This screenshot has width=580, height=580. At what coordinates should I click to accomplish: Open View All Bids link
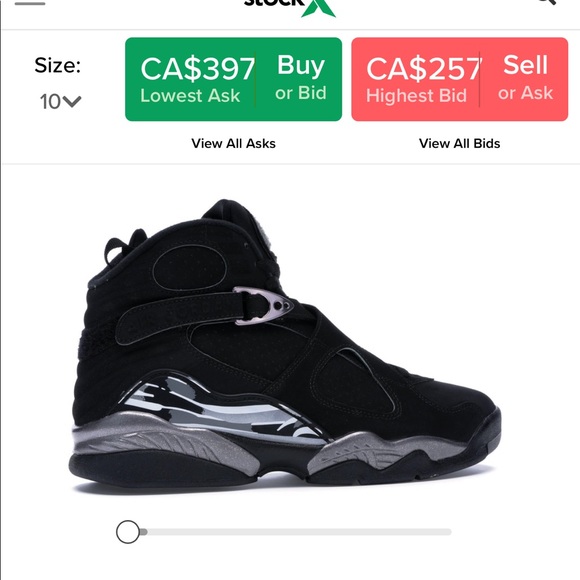[x=459, y=144]
